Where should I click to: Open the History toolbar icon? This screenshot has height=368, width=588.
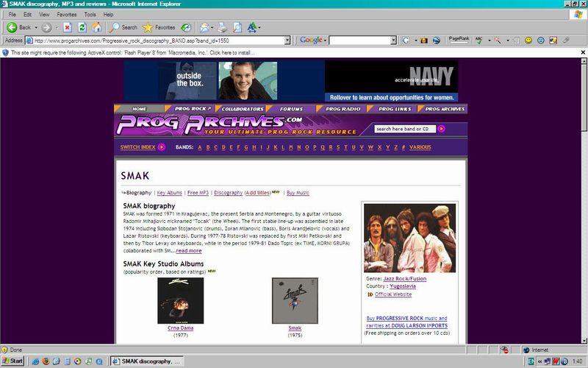click(186, 27)
